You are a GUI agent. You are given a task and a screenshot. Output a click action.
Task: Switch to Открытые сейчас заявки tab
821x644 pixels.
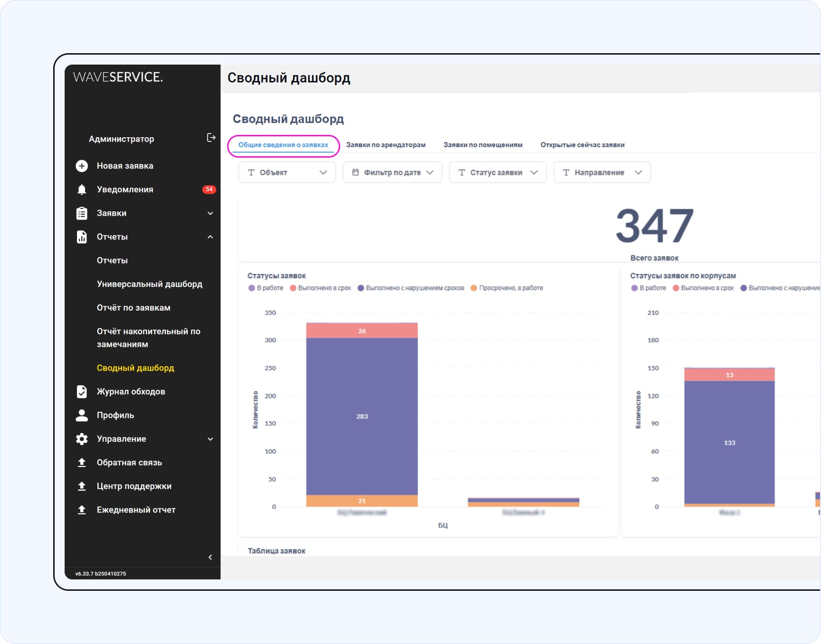pyautogui.click(x=582, y=145)
